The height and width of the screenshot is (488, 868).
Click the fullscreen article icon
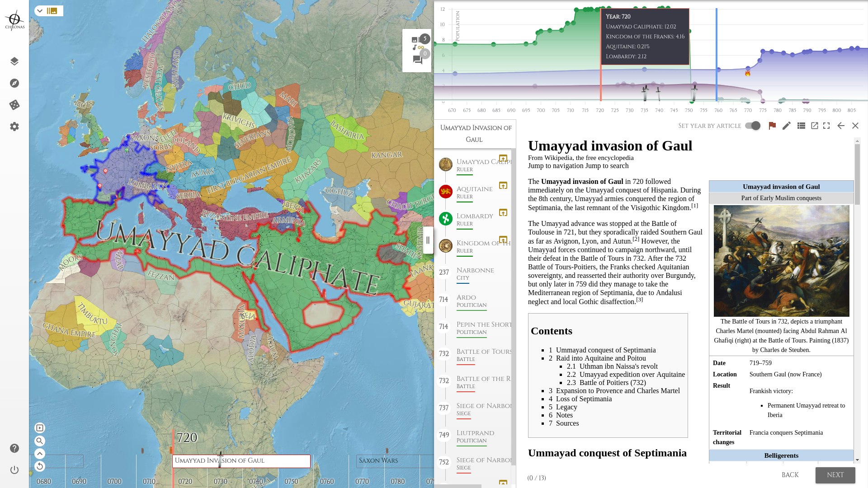[x=826, y=126]
